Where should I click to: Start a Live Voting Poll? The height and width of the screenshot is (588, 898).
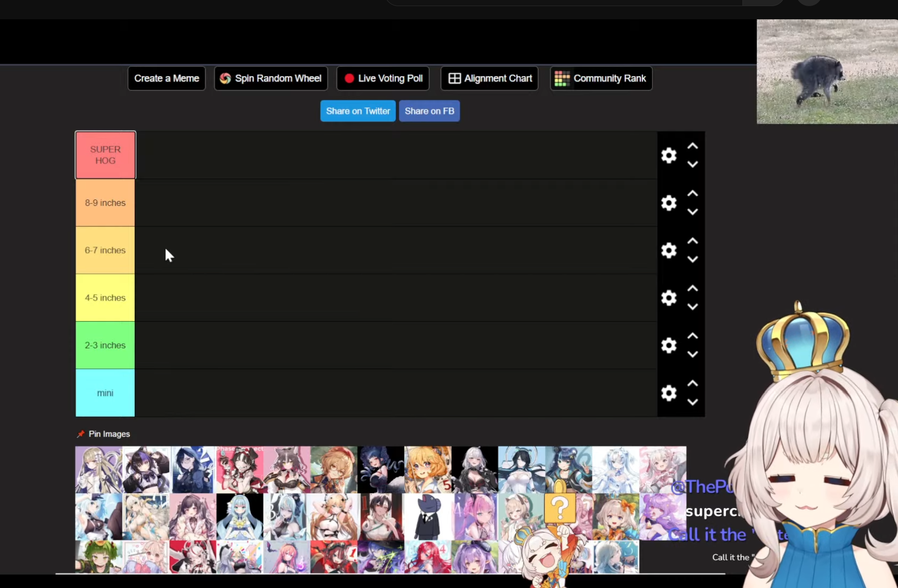click(x=383, y=78)
